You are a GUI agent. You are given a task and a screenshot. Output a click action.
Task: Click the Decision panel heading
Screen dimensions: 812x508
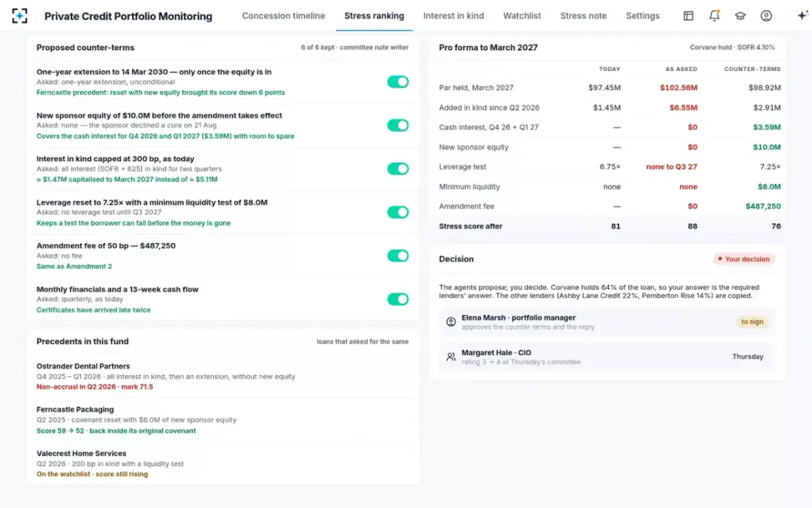pos(456,259)
